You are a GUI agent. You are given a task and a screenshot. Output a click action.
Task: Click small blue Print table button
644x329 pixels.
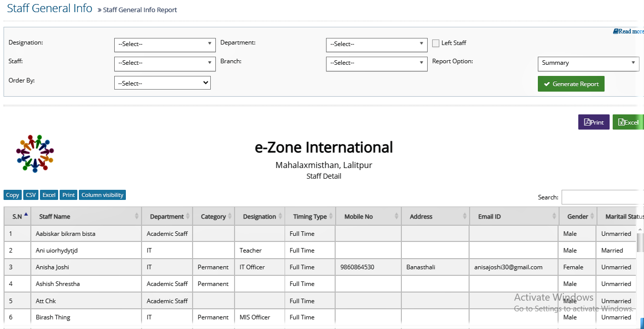tap(69, 195)
